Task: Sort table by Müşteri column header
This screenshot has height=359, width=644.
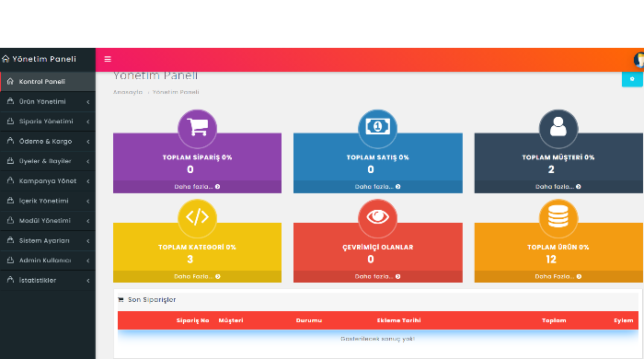Action: click(231, 320)
